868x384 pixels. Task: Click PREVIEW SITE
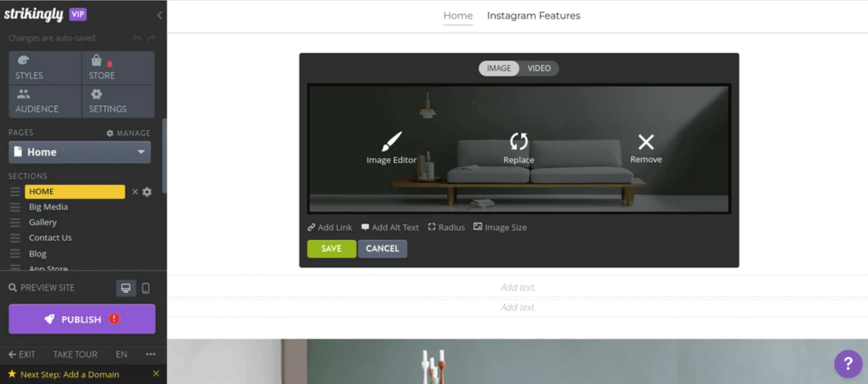coord(42,287)
